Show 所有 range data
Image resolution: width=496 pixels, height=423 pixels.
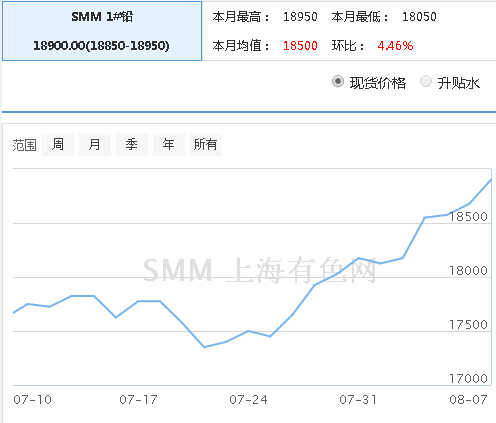206,145
